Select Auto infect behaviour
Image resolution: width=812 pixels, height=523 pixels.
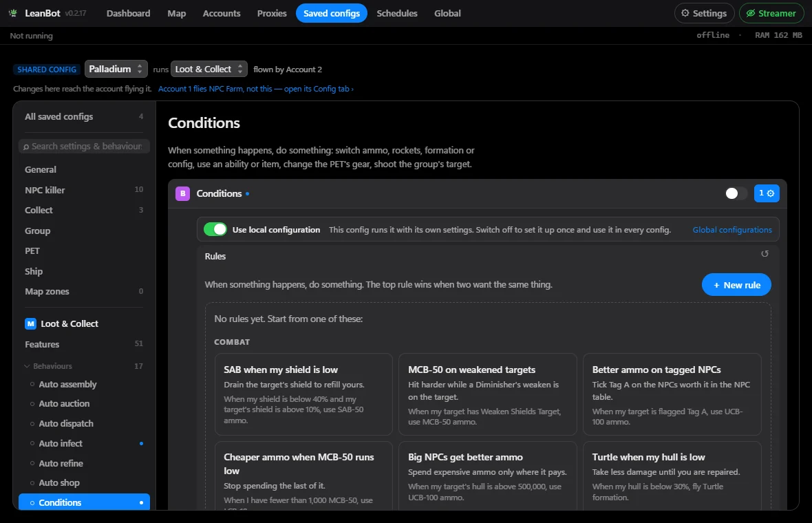[84, 443]
